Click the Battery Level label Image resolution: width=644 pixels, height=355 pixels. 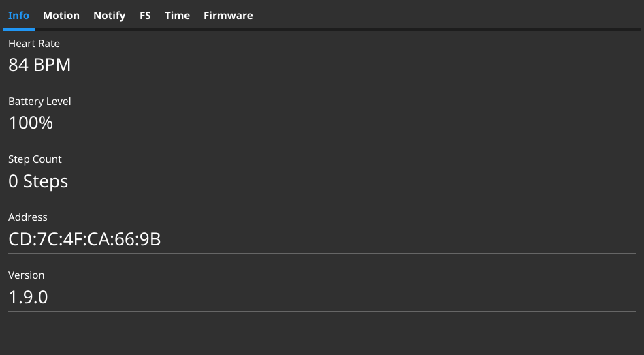point(39,102)
